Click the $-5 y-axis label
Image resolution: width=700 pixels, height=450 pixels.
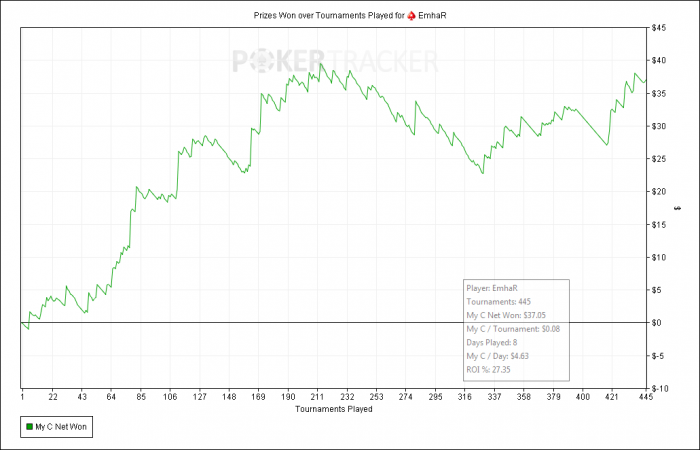tap(658, 356)
